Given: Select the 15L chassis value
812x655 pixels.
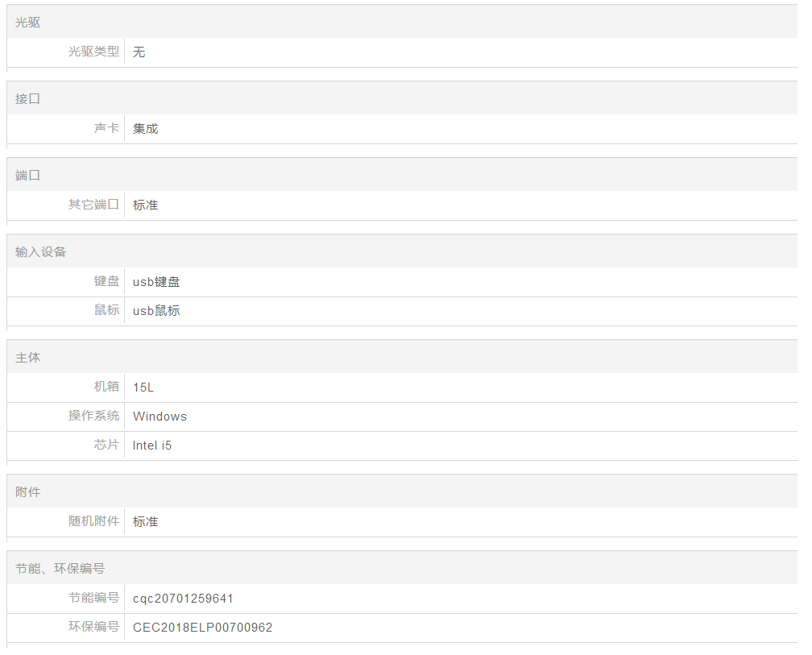Looking at the screenshot, I should (143, 388).
